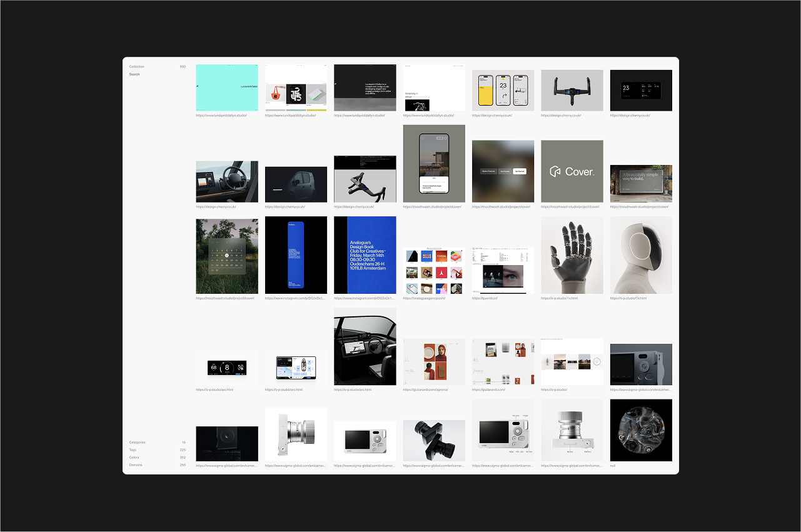
Task: Follow the querida.si link
Action: point(484,298)
